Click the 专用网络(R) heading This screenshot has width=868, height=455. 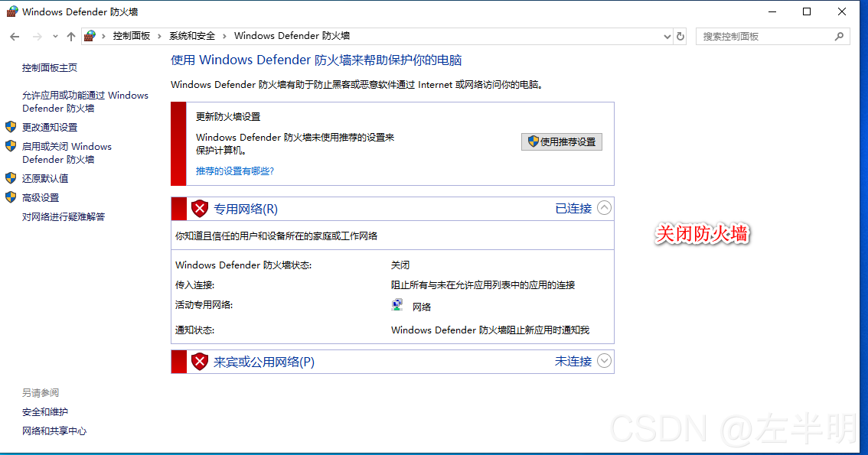[x=246, y=209]
